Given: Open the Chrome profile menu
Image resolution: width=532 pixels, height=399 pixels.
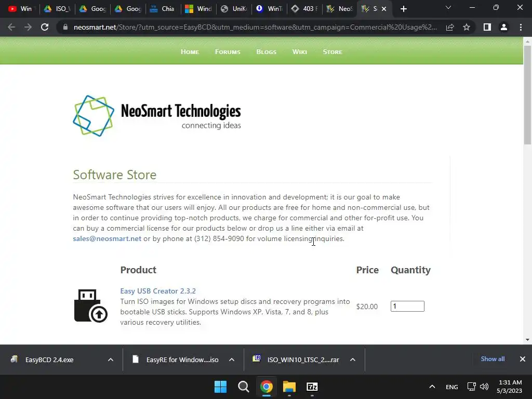Looking at the screenshot, I should [x=504, y=27].
